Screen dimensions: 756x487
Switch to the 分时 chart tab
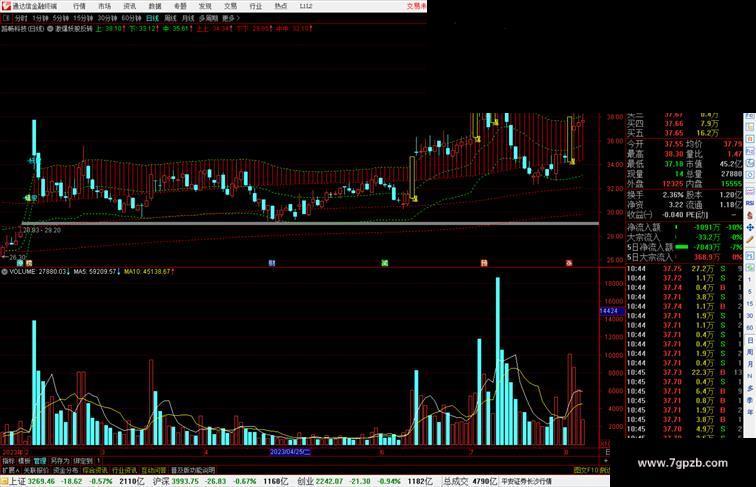point(21,18)
